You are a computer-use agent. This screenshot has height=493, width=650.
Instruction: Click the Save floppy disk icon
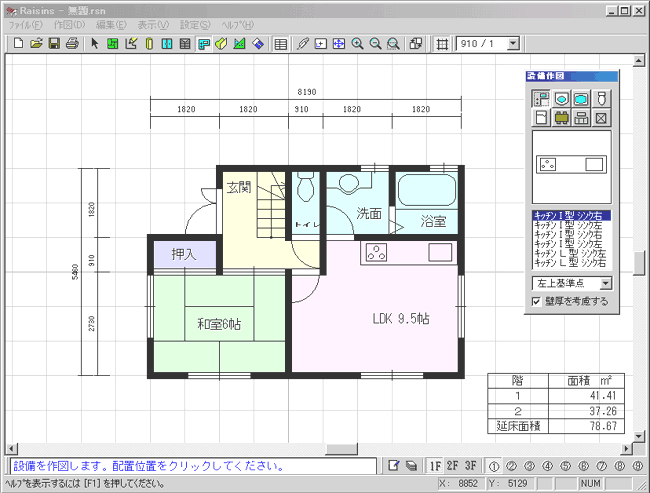coord(54,44)
